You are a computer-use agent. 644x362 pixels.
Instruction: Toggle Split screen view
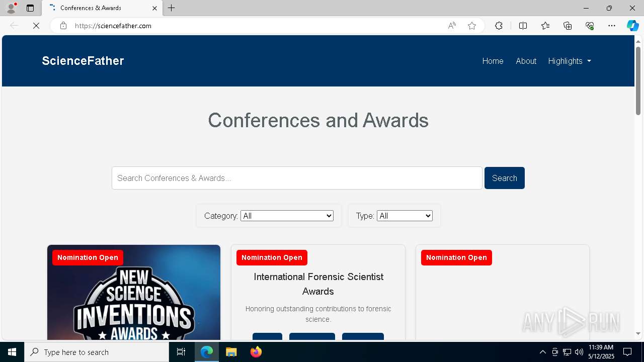point(523,26)
